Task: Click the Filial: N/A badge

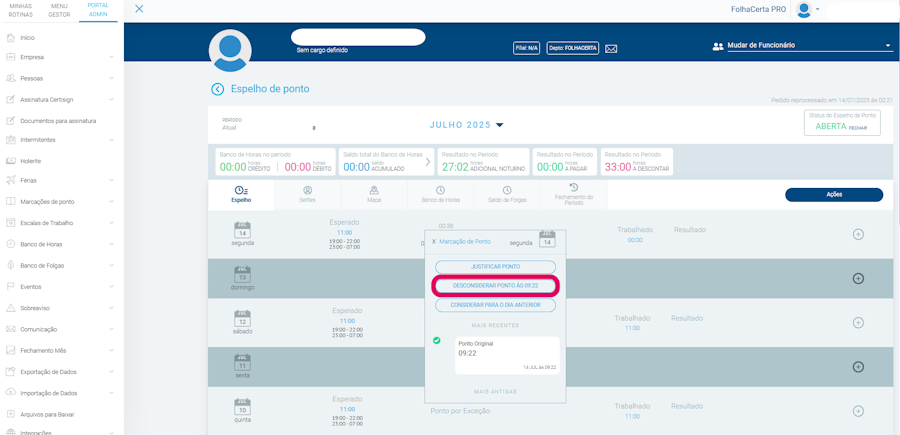Action: (526, 48)
